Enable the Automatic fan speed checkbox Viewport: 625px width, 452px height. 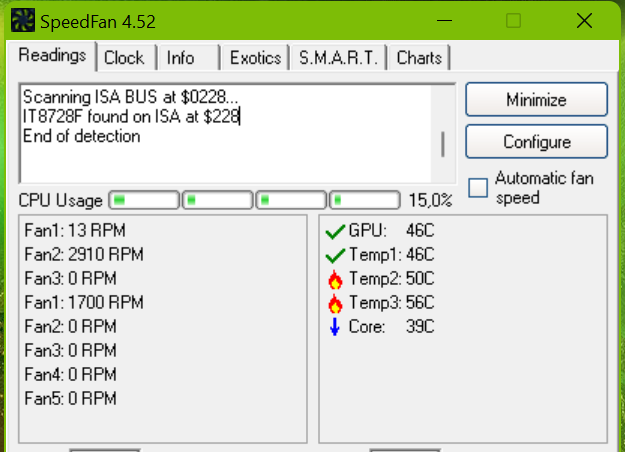479,187
